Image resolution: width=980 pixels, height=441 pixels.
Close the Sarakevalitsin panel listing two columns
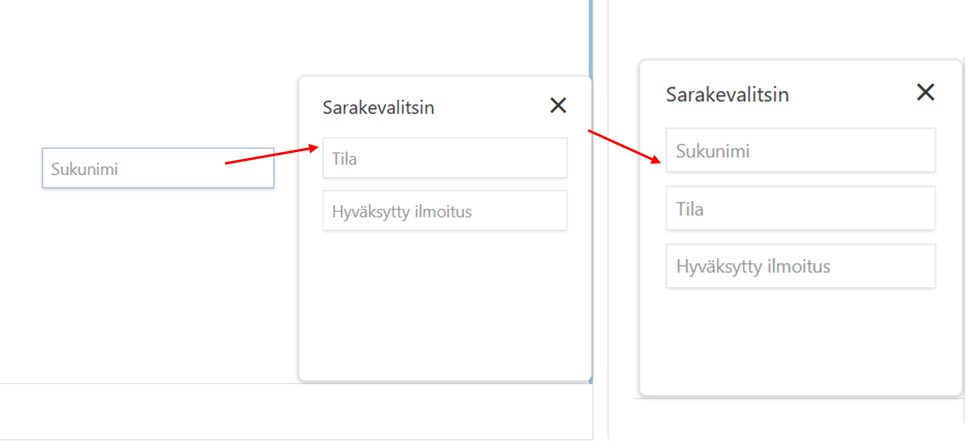tap(558, 105)
